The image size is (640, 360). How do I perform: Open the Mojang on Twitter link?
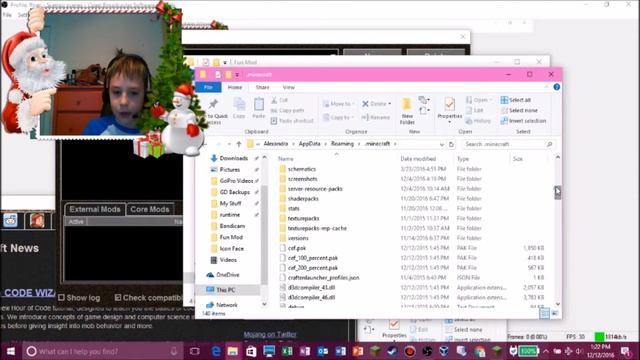pos(270,334)
